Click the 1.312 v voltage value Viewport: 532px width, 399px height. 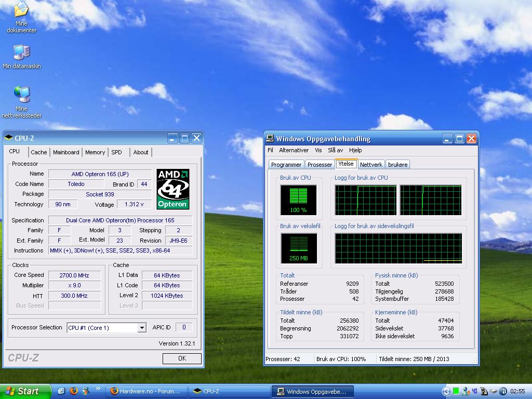pyautogui.click(x=134, y=204)
